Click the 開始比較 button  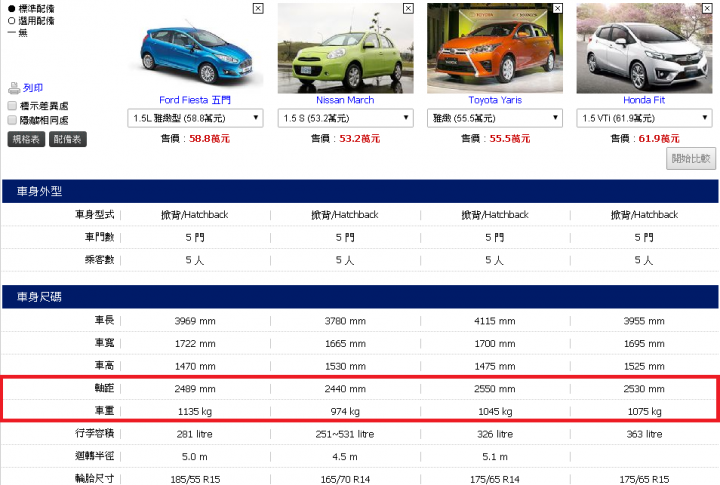tap(691, 159)
